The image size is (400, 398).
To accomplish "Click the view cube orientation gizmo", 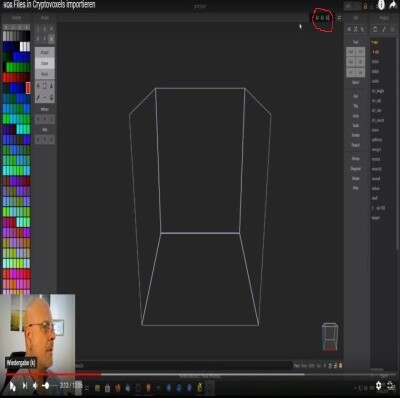I will 330,337.
